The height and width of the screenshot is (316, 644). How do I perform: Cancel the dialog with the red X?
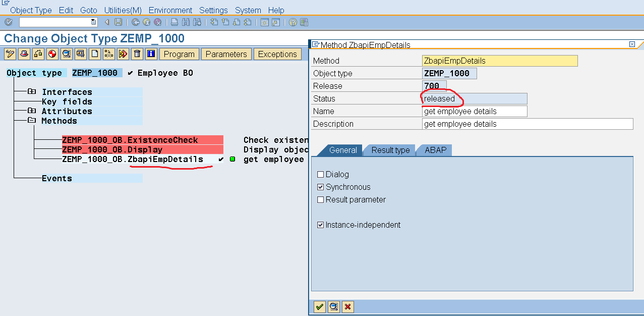(347, 306)
